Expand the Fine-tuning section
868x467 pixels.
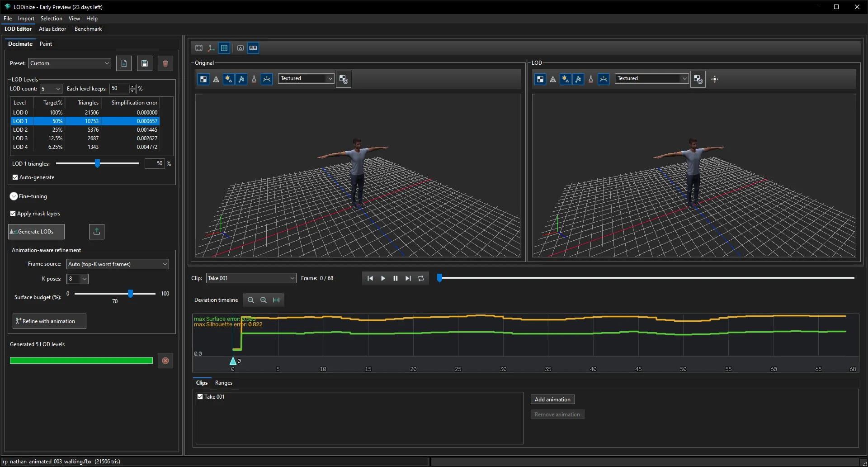coord(14,196)
